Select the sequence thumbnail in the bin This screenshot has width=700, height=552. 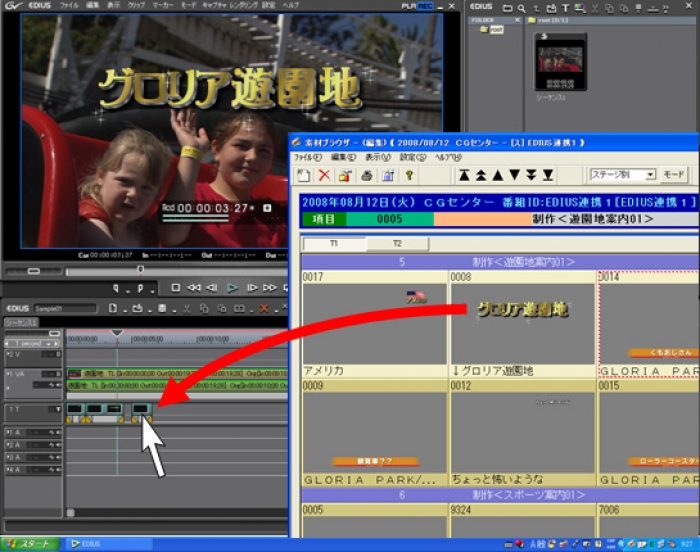tap(560, 62)
